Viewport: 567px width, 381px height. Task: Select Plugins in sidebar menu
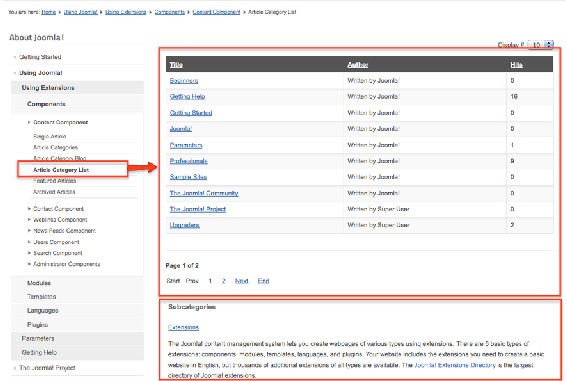pyautogui.click(x=37, y=325)
